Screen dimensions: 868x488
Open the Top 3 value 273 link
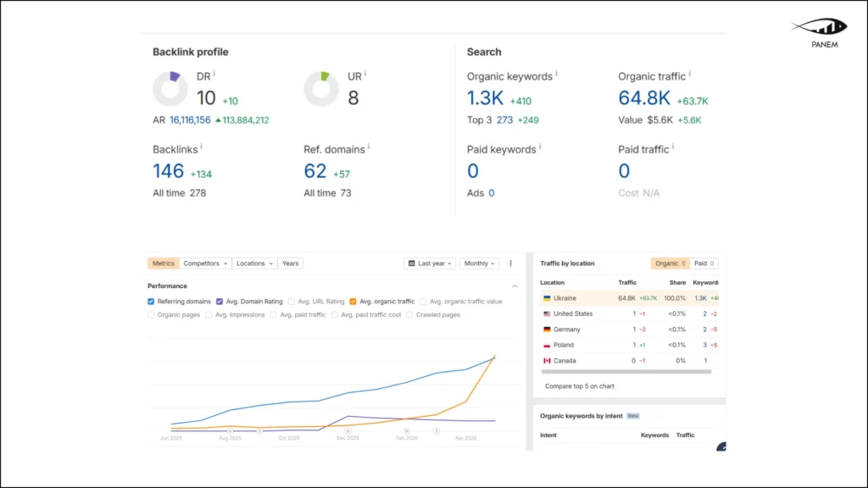[504, 120]
